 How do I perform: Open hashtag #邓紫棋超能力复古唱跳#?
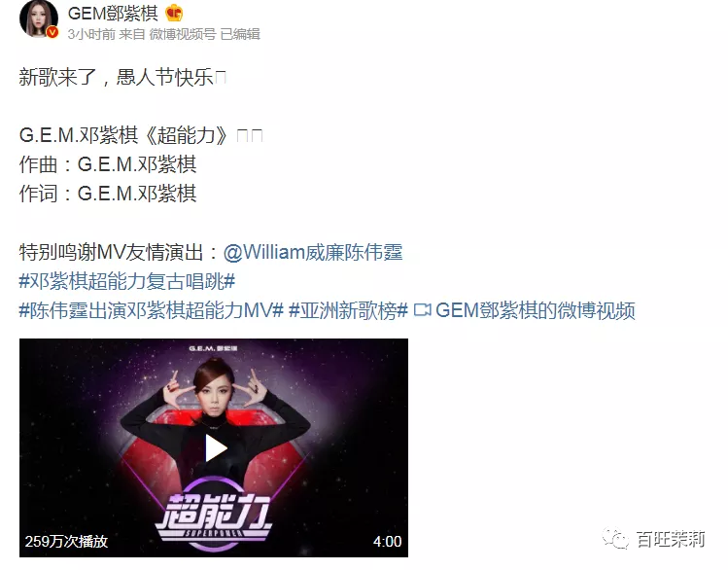click(127, 281)
